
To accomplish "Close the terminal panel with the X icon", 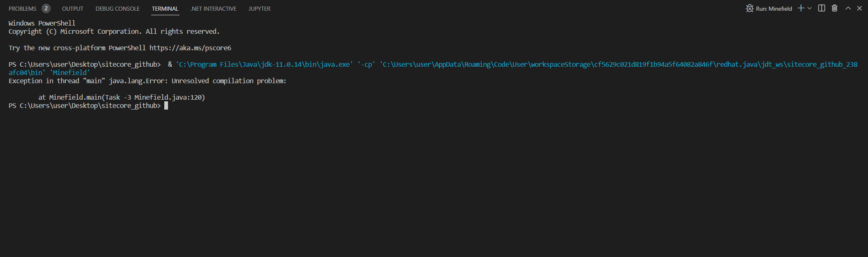I will click(x=860, y=8).
